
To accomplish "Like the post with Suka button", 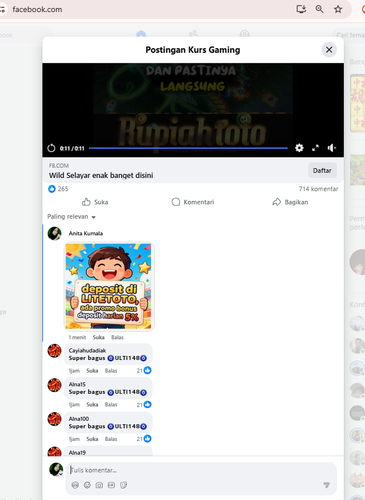I will tap(95, 202).
